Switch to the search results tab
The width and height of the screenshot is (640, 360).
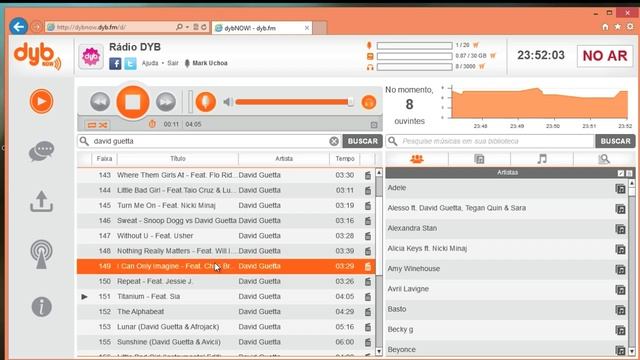click(604, 159)
